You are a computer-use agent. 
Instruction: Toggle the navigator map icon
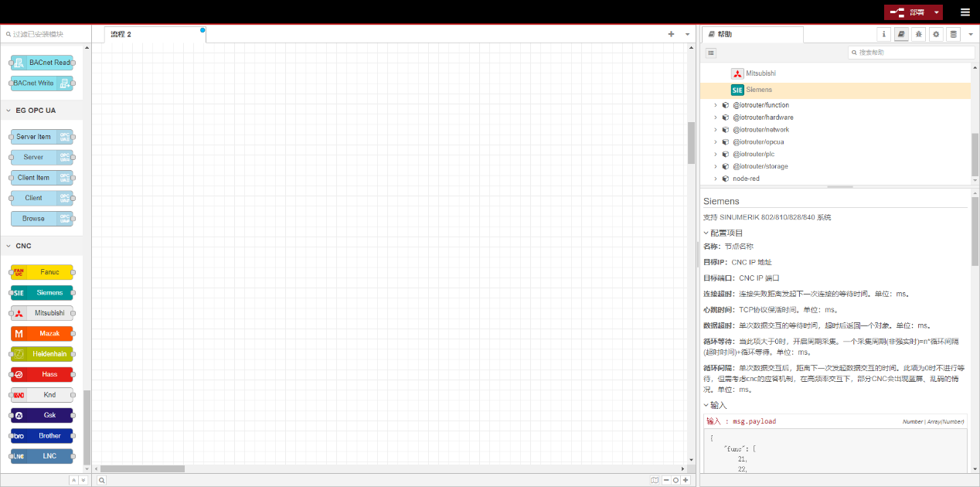(655, 480)
